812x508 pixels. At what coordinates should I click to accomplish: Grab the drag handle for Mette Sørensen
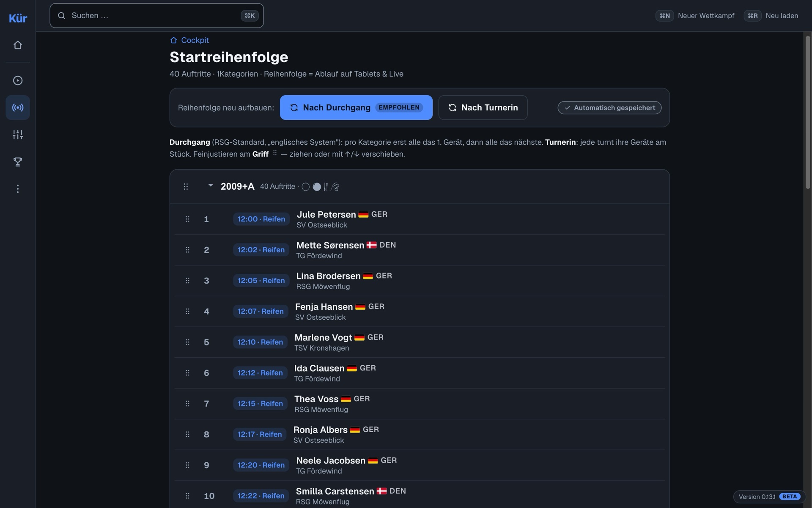(x=187, y=250)
